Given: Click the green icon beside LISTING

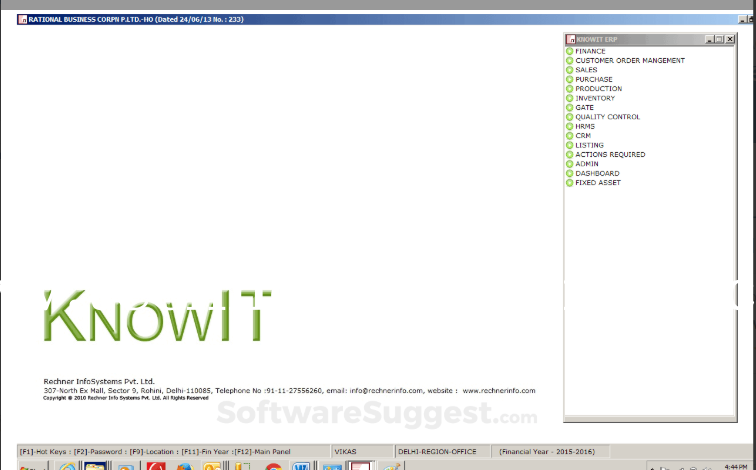Looking at the screenshot, I should click(569, 145).
